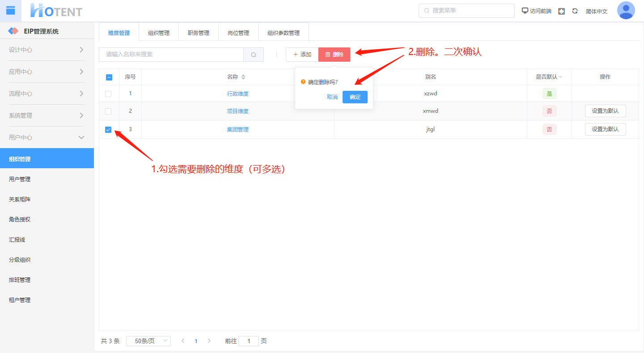644x353 pixels.
Task: Switch to the 岗位管理 tab
Action: pos(238,33)
